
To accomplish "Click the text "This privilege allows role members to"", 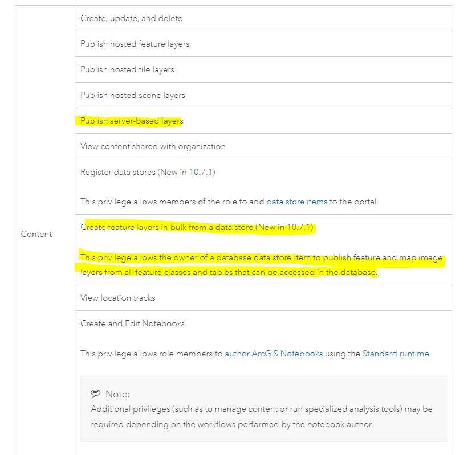I will click(151, 354).
